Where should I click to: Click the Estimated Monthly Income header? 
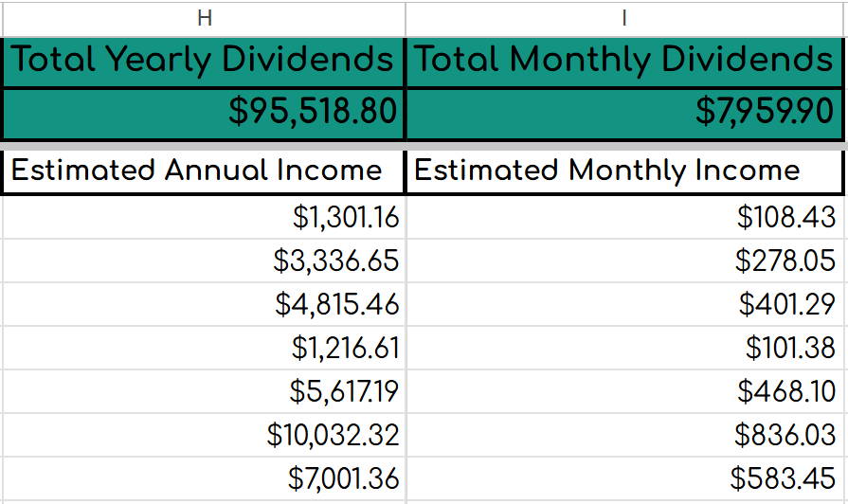pos(624,171)
